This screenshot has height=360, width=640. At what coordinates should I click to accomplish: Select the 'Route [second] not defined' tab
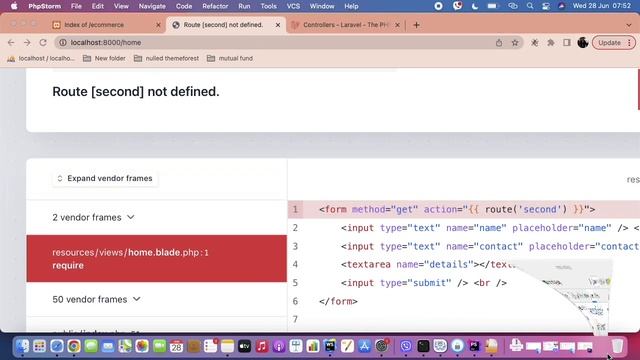(225, 25)
